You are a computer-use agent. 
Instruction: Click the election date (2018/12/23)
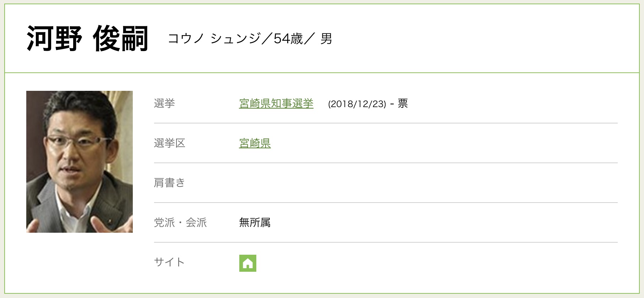click(357, 104)
